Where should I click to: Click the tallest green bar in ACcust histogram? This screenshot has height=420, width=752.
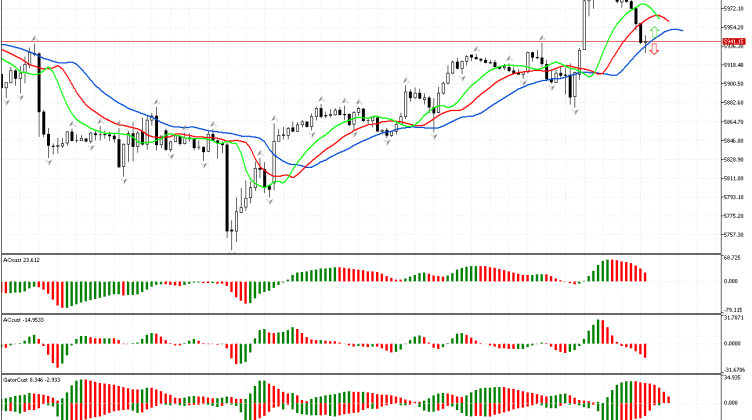pos(600,332)
